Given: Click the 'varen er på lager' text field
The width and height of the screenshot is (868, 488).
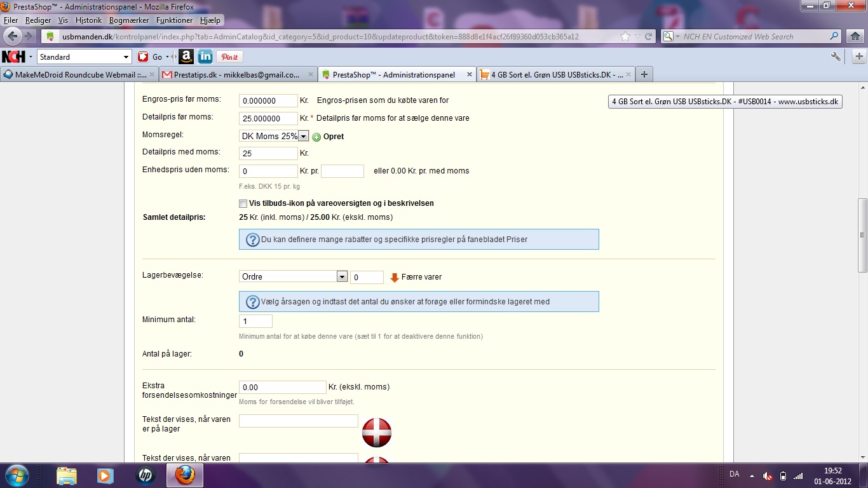Looking at the screenshot, I should (299, 421).
